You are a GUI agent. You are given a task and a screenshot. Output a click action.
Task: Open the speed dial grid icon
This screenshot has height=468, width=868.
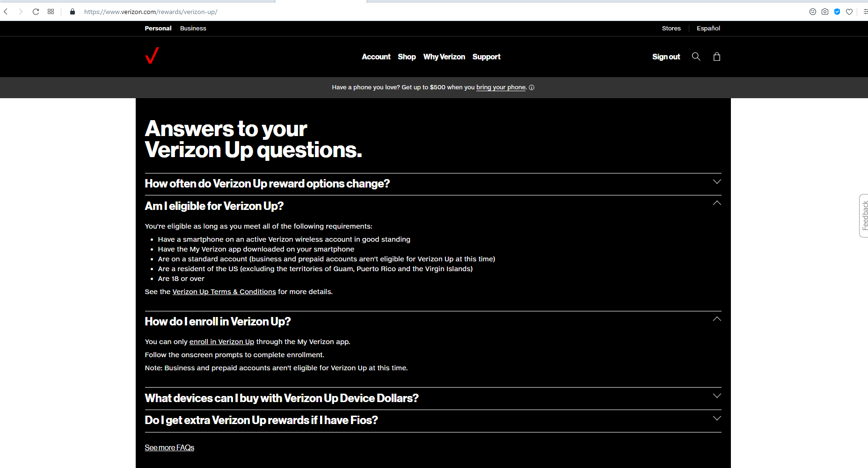pos(51,12)
